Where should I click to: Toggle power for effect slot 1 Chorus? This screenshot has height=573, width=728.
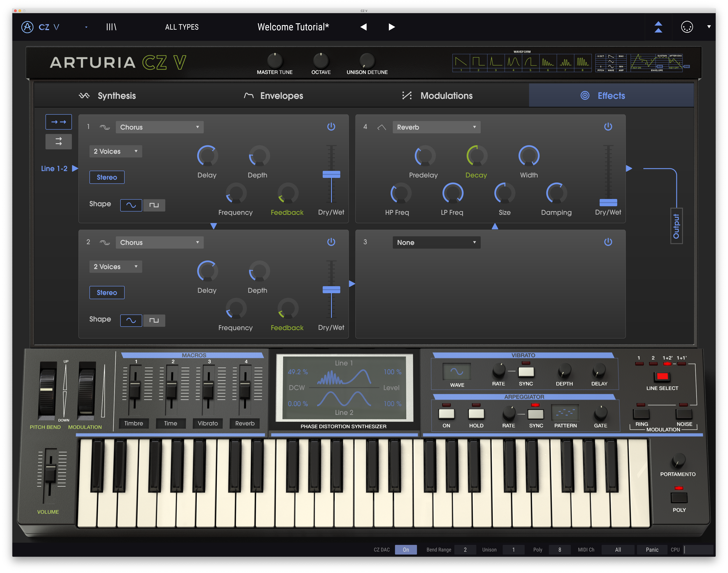pos(331,127)
